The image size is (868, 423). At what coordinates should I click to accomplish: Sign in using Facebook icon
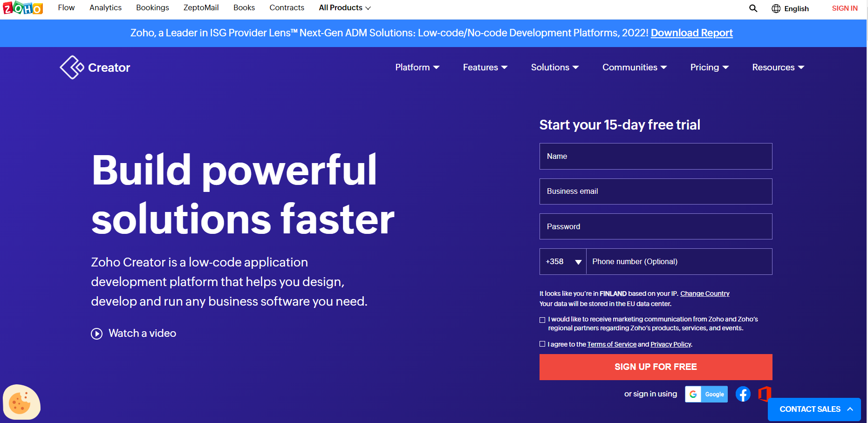pos(743,394)
